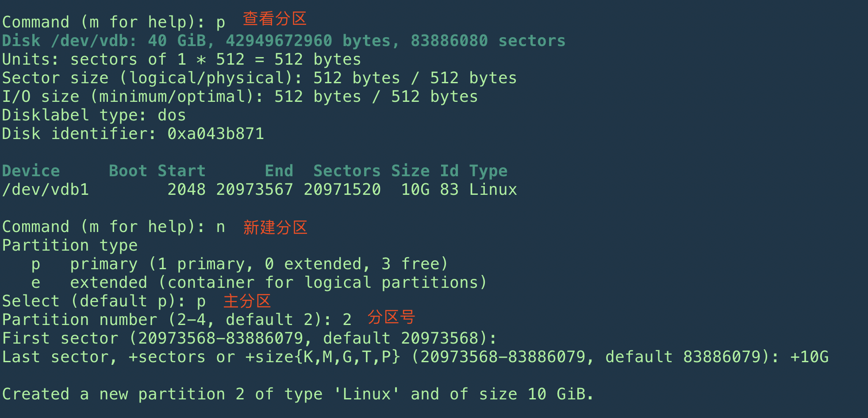Click the "Linux" type in partition row
This screenshot has height=418, width=868.
pyautogui.click(x=493, y=190)
